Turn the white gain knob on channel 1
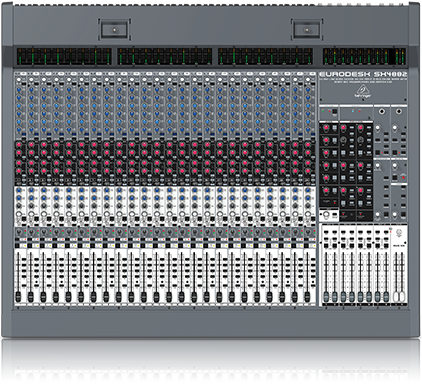Viewport: 422px width, 384px height. pos(19,80)
